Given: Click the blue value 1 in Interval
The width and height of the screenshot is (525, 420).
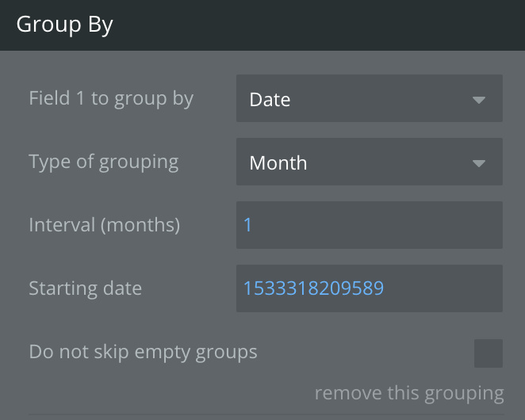Looking at the screenshot, I should click(247, 225).
